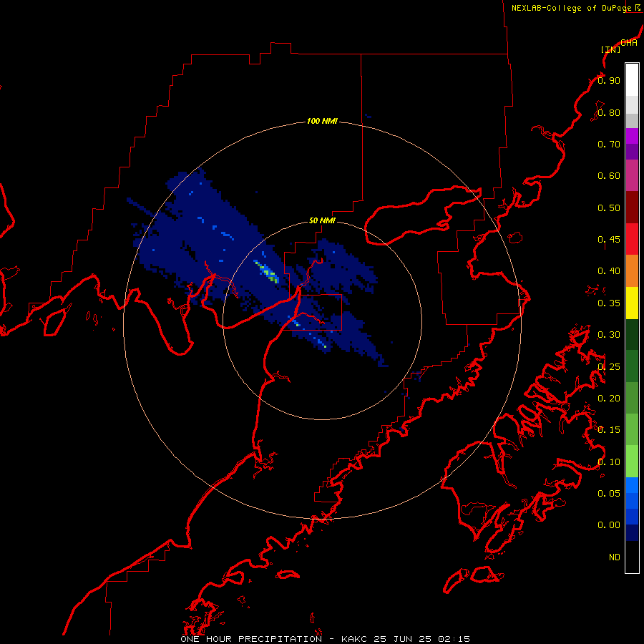Select the 0.15 legend value
The height and width of the screenshot is (644, 644).
click(x=609, y=430)
